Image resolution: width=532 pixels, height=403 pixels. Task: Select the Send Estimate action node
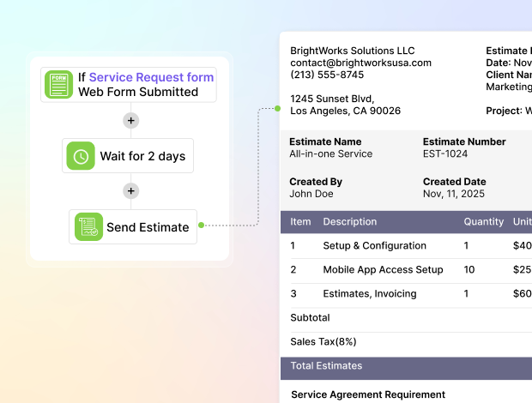click(x=133, y=226)
